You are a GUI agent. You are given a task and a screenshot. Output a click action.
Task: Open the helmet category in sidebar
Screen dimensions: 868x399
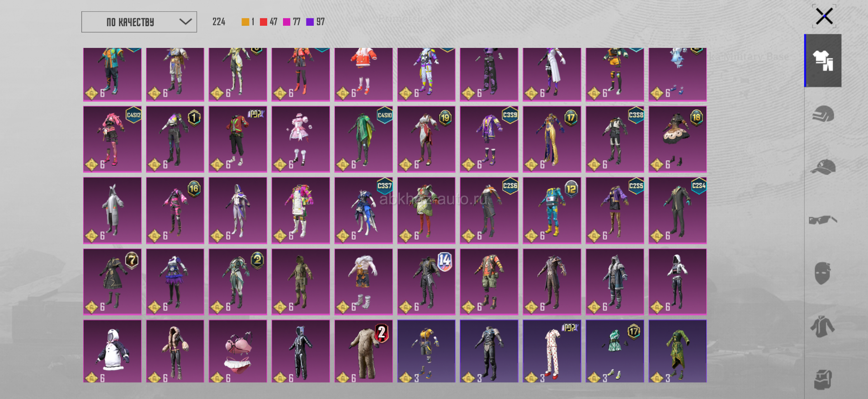823,114
